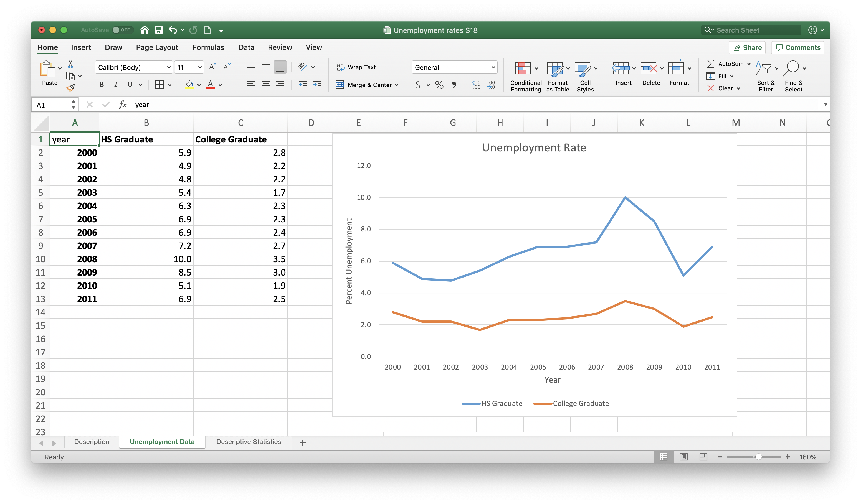This screenshot has height=504, width=861.
Task: Click the Comments button
Action: tap(797, 47)
